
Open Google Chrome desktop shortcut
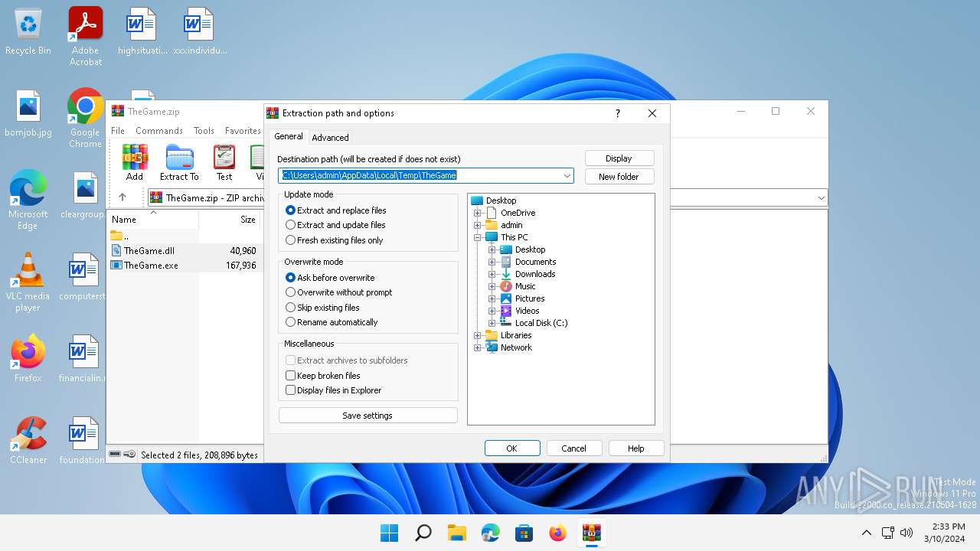pyautogui.click(x=85, y=118)
